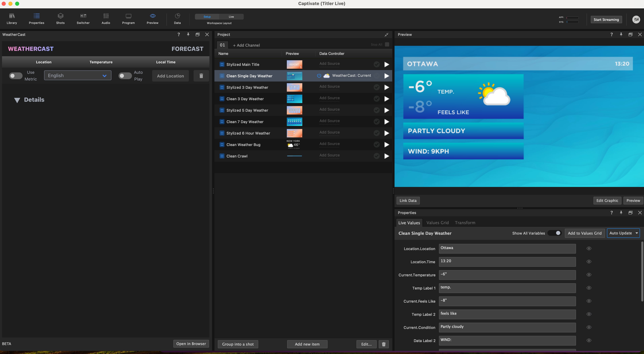Enable the Auto Play switch
The image size is (644, 354).
pos(125,76)
